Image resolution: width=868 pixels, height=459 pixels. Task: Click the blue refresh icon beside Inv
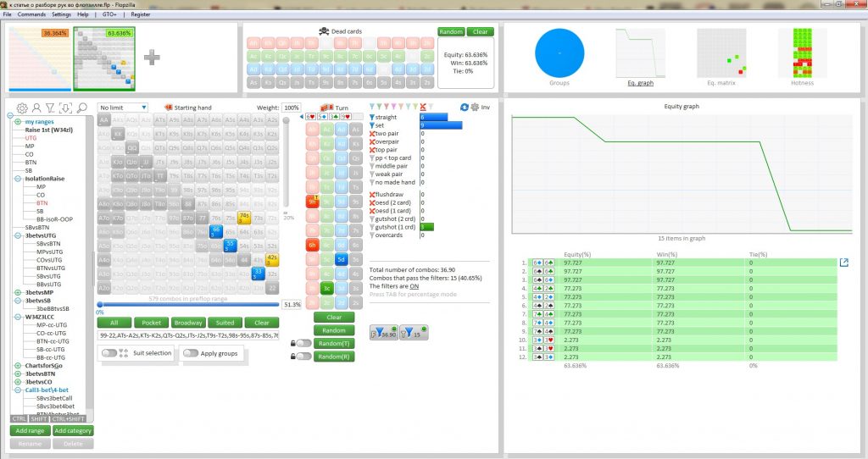[x=464, y=108]
